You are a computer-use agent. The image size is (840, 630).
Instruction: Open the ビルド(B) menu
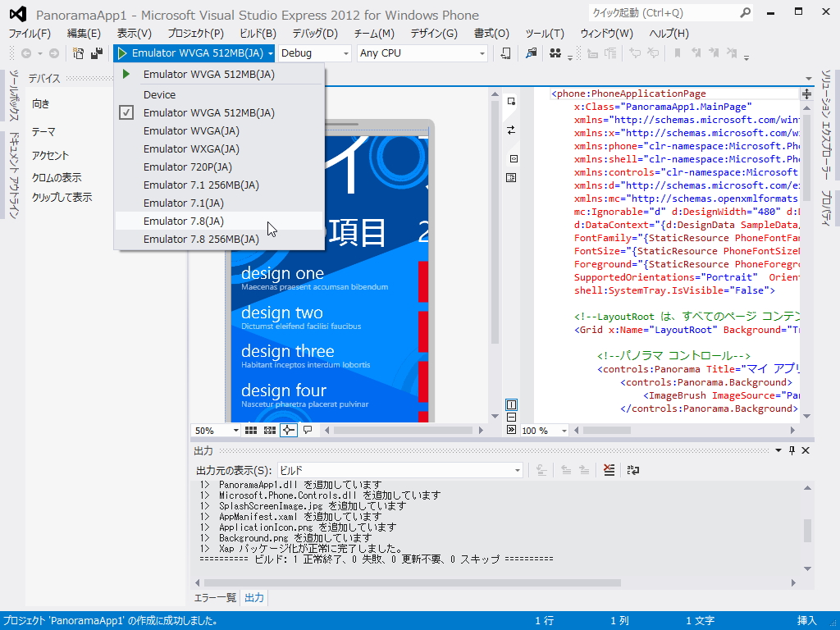[x=258, y=33]
